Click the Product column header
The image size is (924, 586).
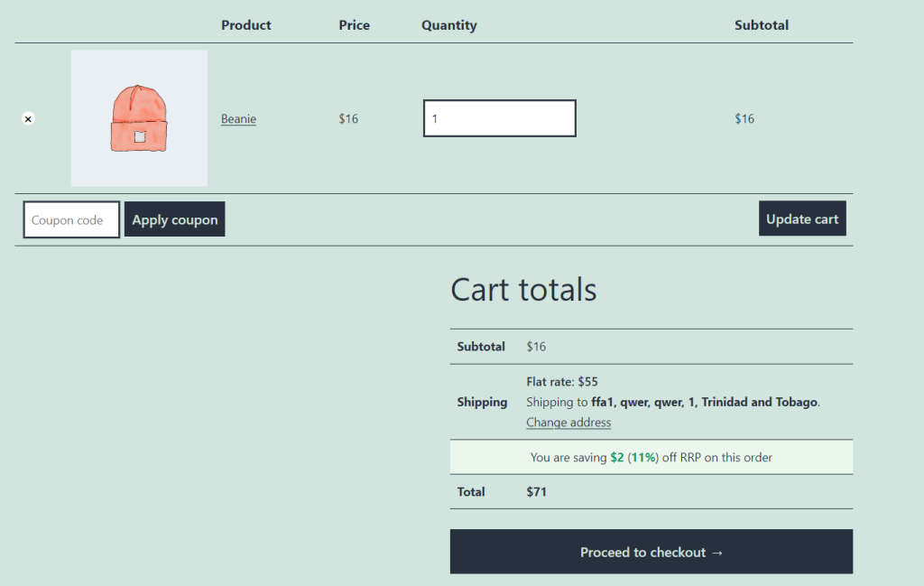coord(245,25)
